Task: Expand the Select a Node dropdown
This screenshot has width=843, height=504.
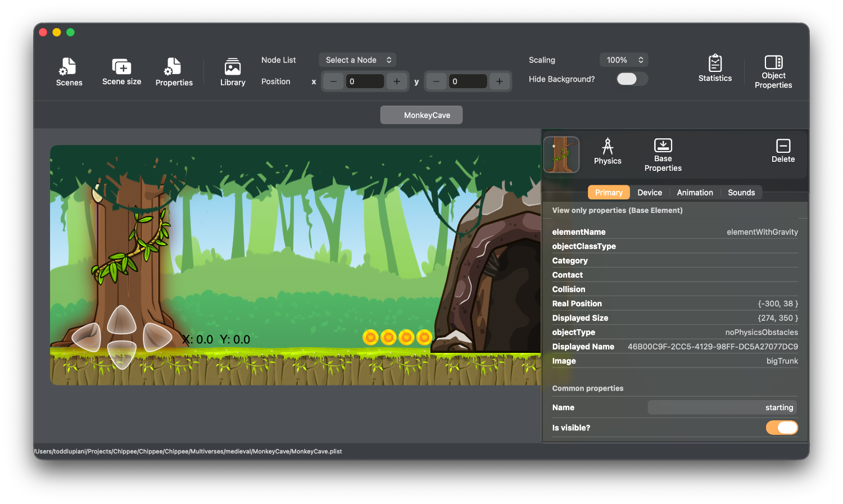Action: point(357,60)
